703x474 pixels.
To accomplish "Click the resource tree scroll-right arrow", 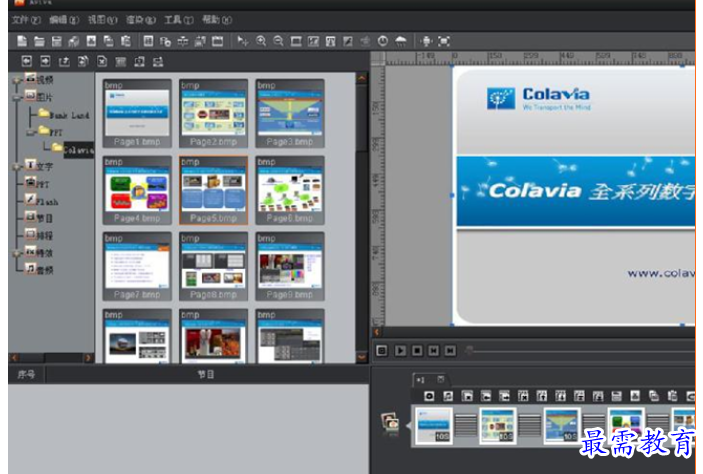I will pos(88,358).
